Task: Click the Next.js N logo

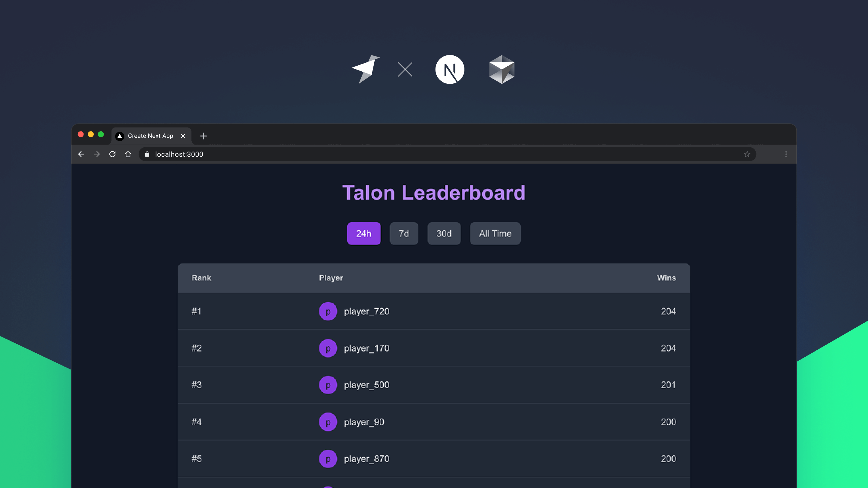Action: tap(449, 70)
